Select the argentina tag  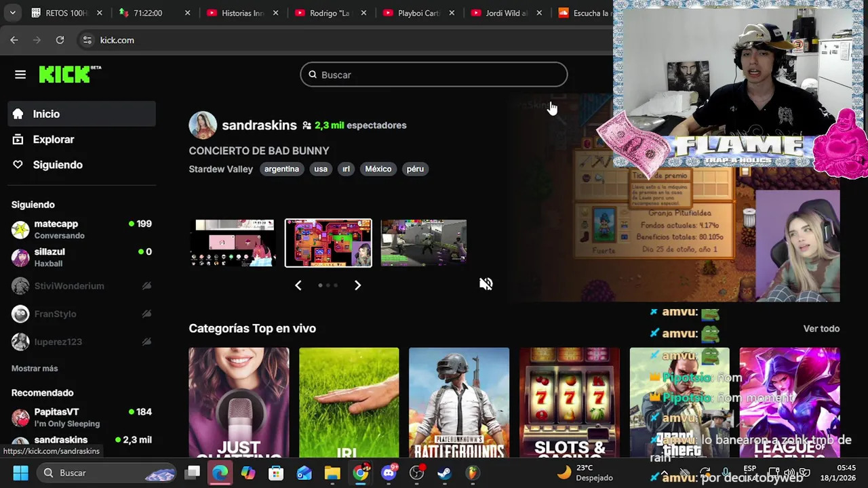[x=281, y=169]
